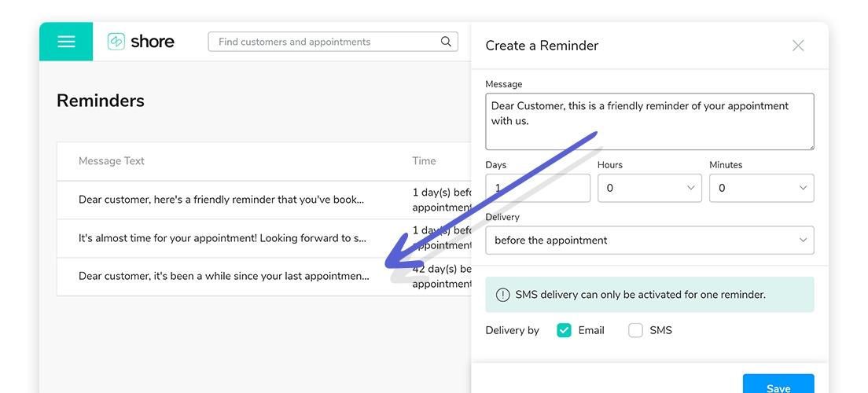Expand the Hours dropdown
The image size is (868, 393).
pos(649,188)
